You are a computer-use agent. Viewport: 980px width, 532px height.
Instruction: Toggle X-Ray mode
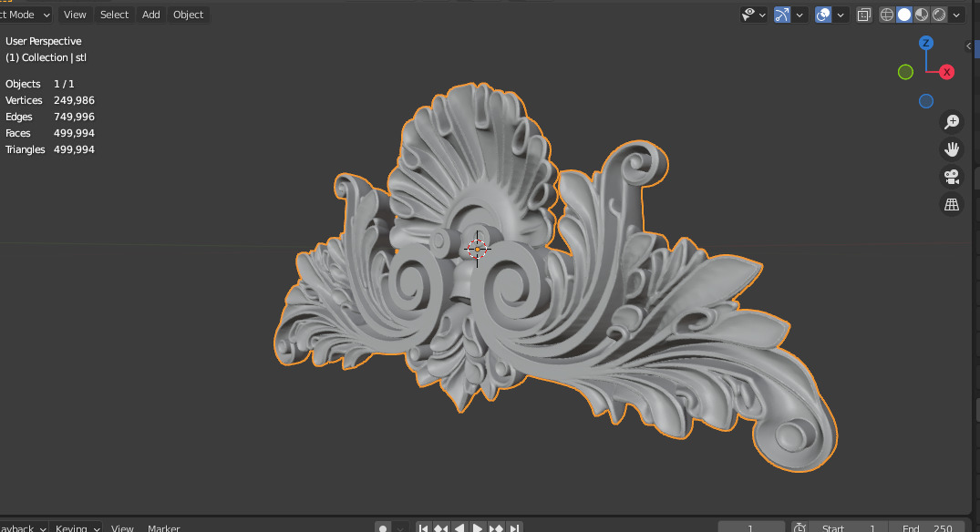[863, 15]
